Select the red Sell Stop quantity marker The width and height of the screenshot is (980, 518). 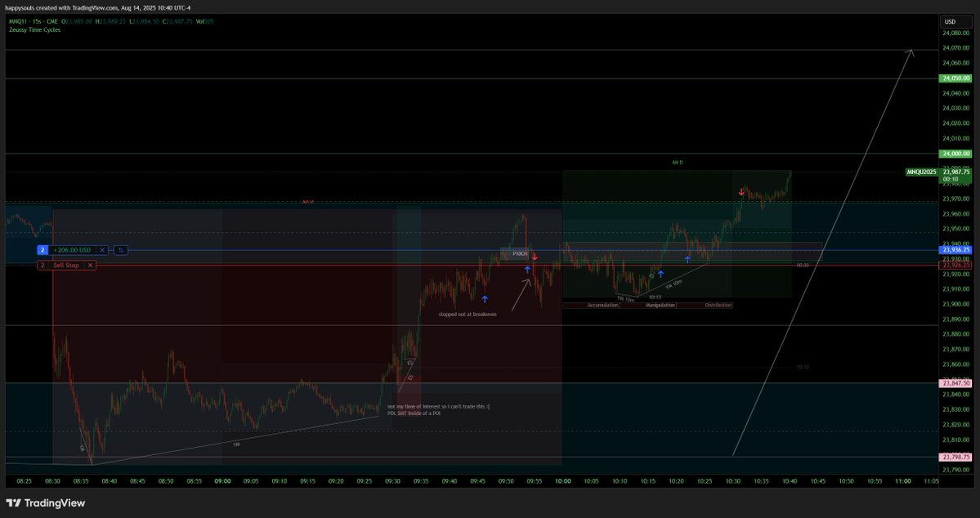point(43,265)
